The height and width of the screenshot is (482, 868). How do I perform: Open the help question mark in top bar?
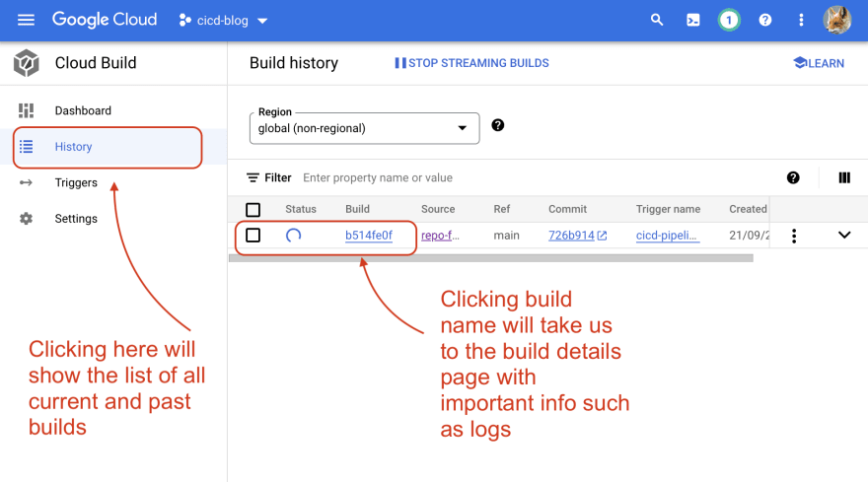(x=765, y=21)
